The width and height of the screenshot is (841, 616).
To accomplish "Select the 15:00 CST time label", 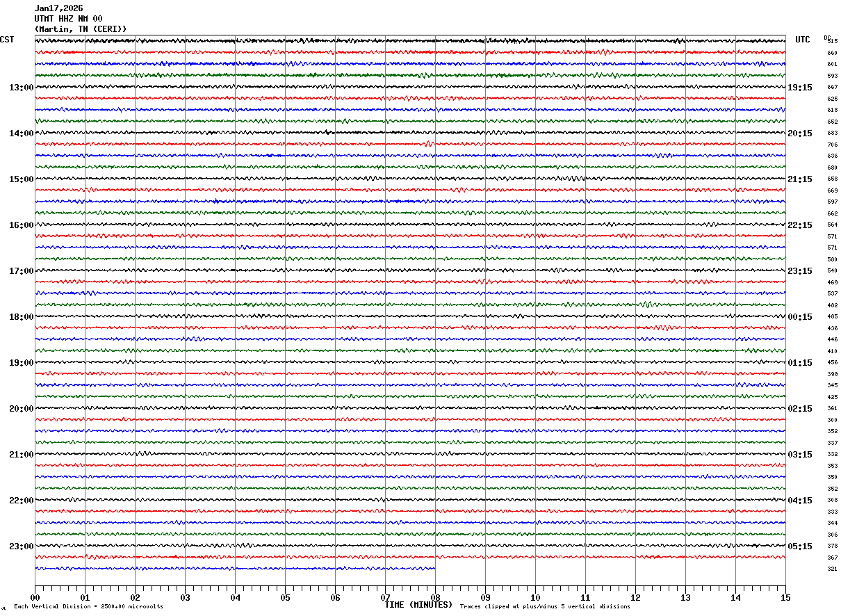I will click(x=21, y=179).
